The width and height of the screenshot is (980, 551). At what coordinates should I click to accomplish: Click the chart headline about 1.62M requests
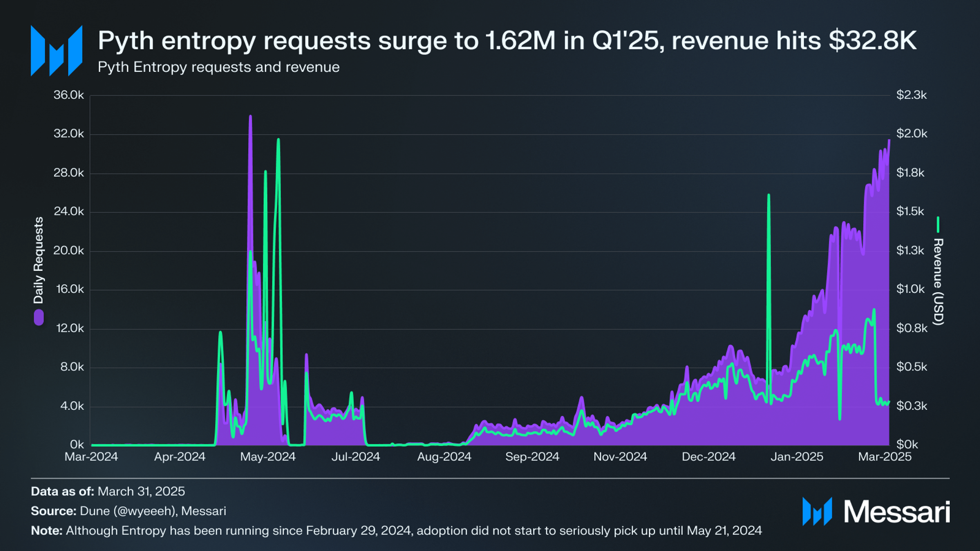[x=507, y=41]
